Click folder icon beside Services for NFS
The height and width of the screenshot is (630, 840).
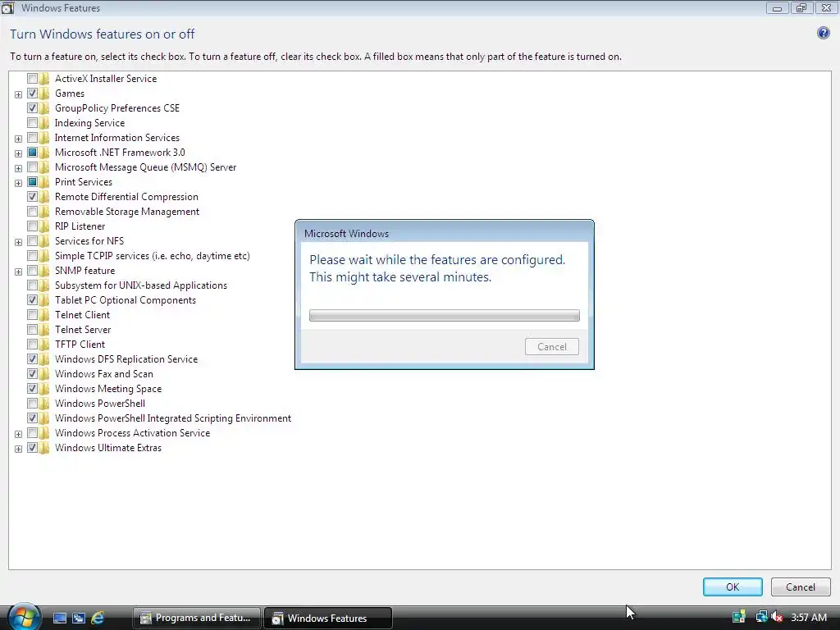coord(44,241)
